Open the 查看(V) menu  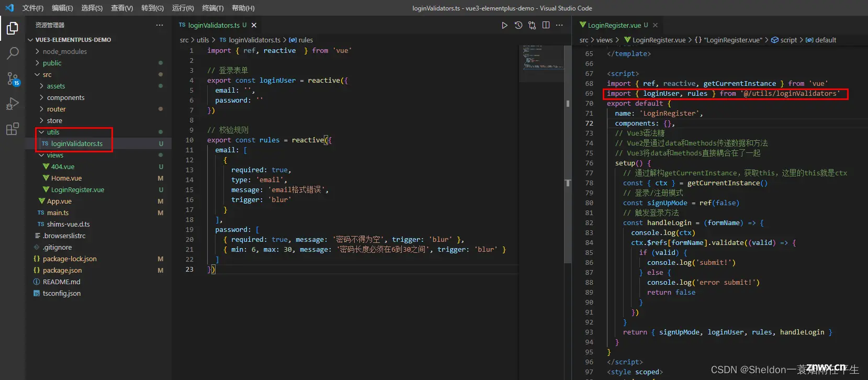click(122, 8)
